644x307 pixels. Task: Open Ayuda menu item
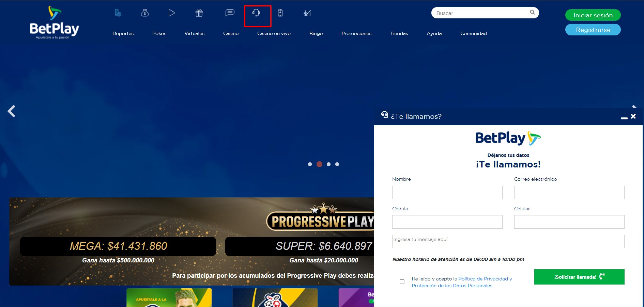click(x=434, y=33)
